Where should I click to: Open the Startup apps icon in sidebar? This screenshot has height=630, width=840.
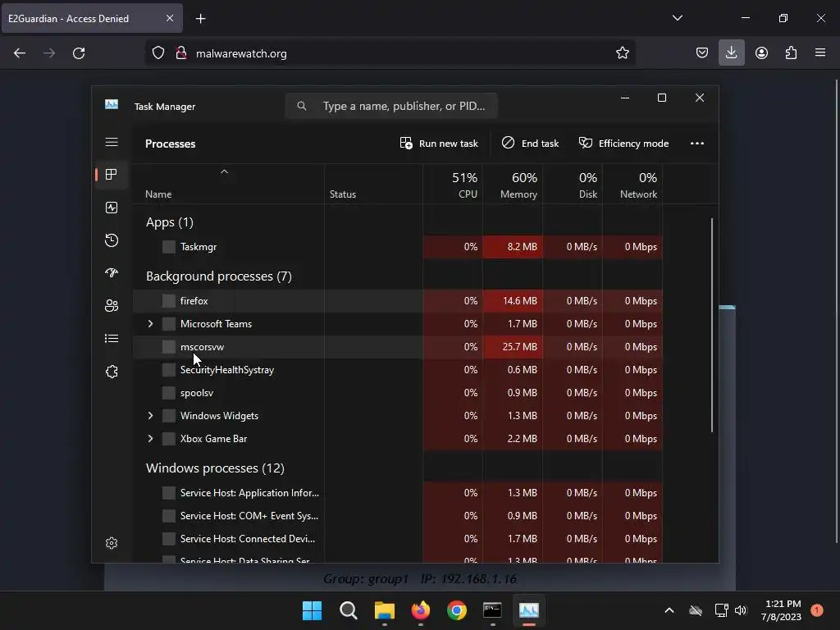pos(112,272)
